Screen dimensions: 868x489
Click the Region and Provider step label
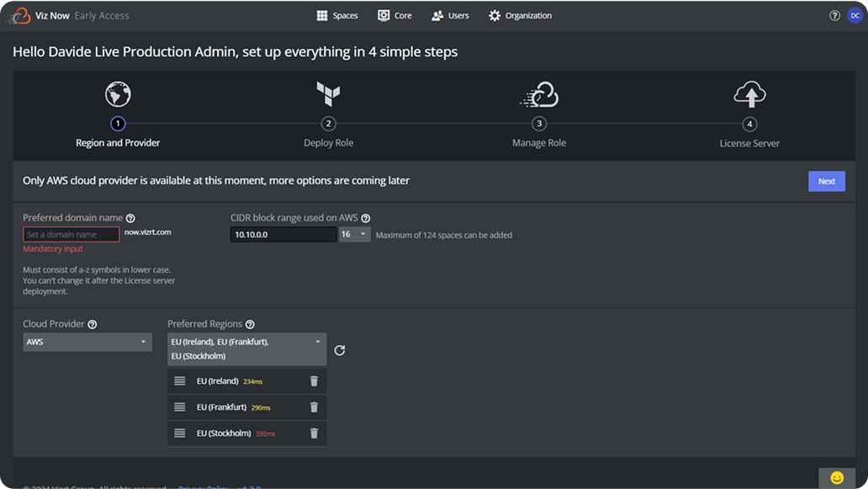click(118, 143)
